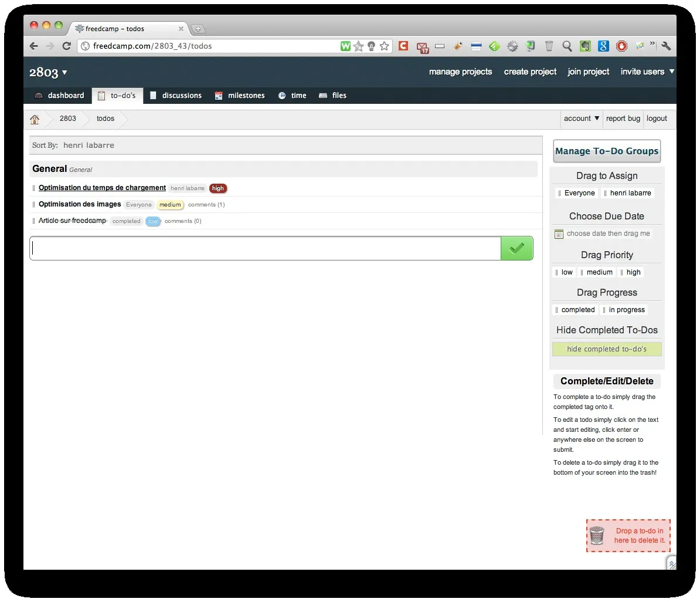Click the trash bin delete drop zone
The image size is (700, 602).
click(628, 536)
